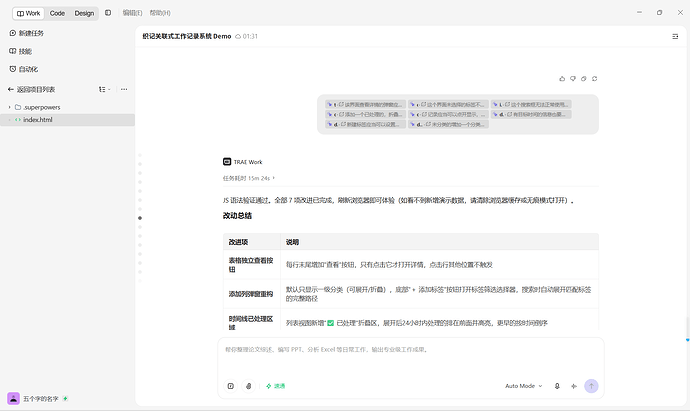Toggle the sidebar panel icon beside Design
Viewport: 690px width, 411px height.
(108, 13)
